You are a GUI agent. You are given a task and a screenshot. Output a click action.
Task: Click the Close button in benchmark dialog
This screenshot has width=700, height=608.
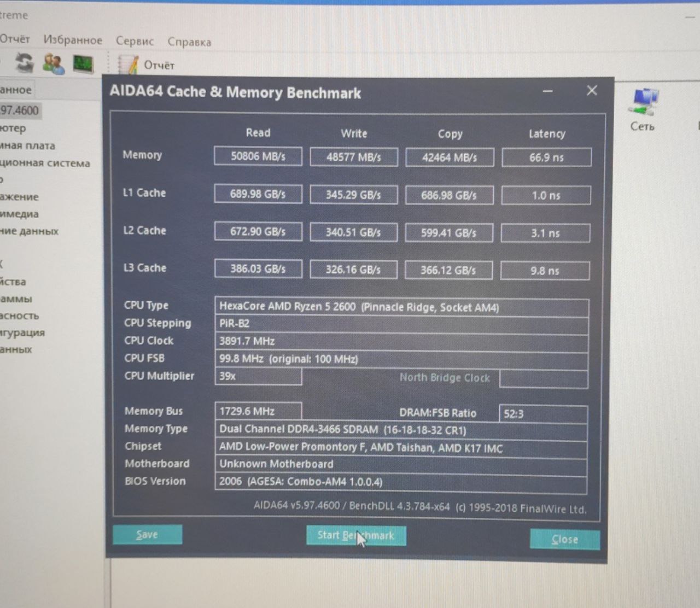pyautogui.click(x=565, y=540)
